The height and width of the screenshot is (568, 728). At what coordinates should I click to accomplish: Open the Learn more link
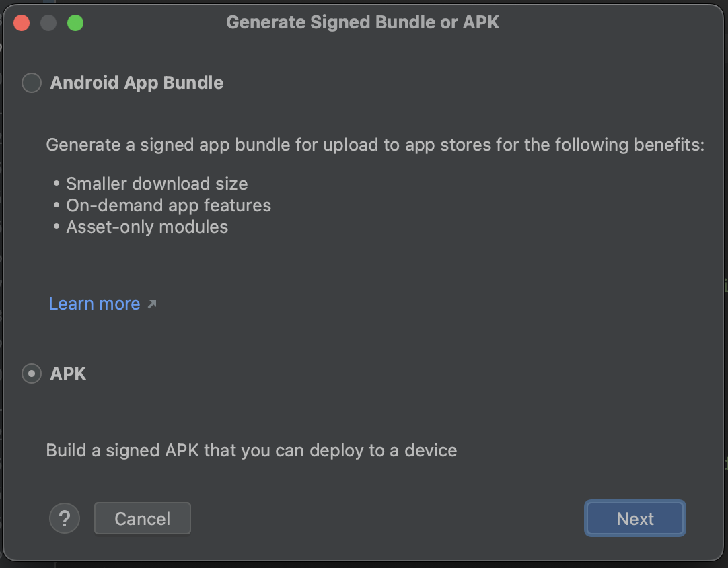(95, 304)
